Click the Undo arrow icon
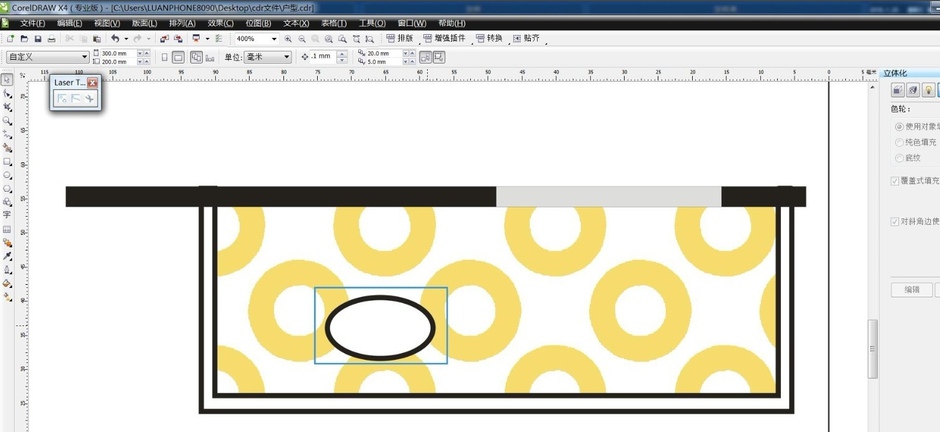The height and width of the screenshot is (432, 940). click(x=115, y=39)
